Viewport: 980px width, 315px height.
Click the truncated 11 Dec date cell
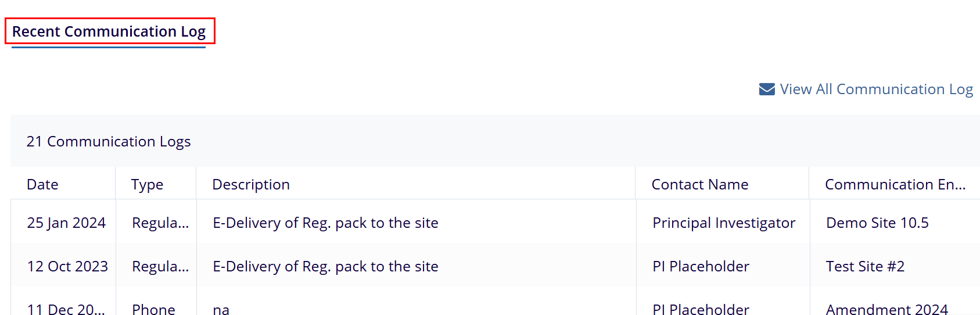pos(66,309)
